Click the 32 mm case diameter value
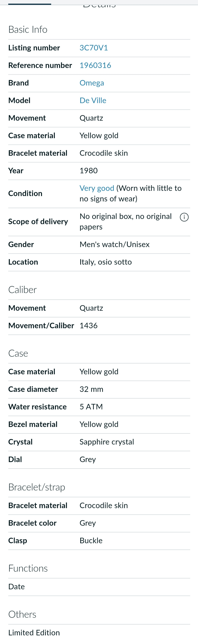 [x=91, y=389]
